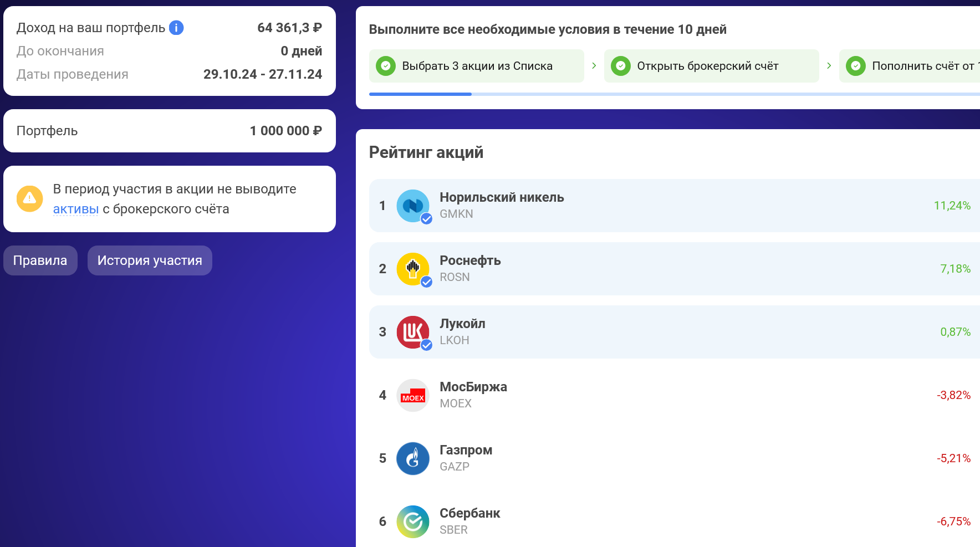Click the Rosneft logo icon
This screenshot has height=547, width=980.
[413, 269]
